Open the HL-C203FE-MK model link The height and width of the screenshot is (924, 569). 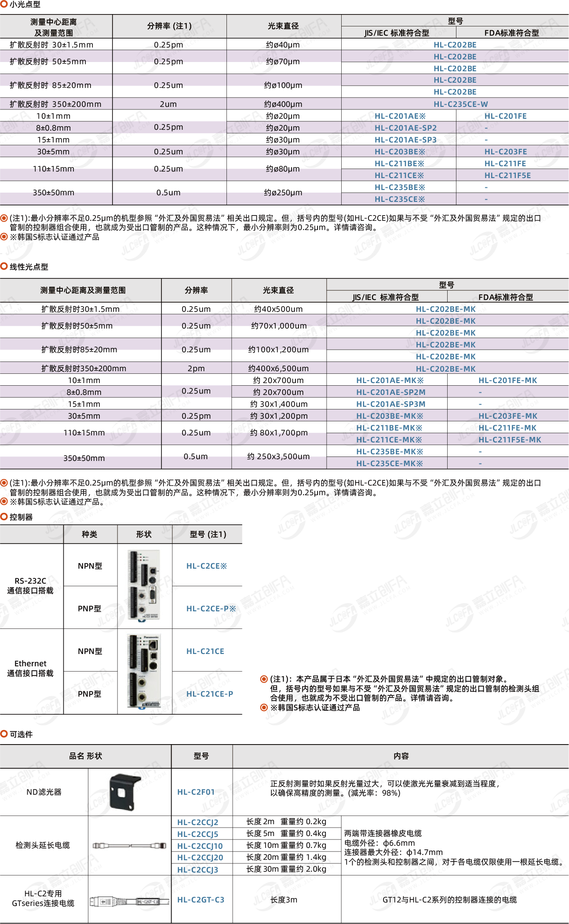(508, 416)
